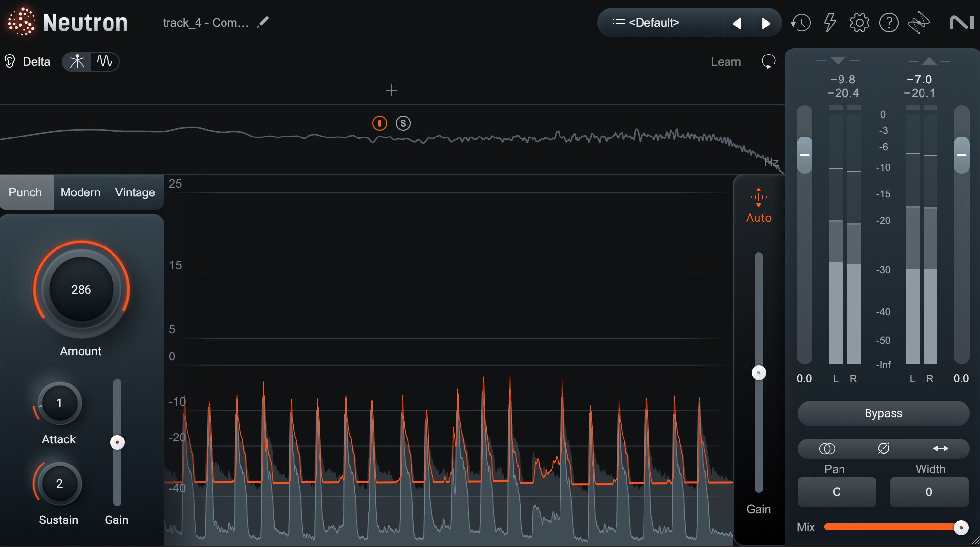Click the Pan value field C
This screenshot has height=547, width=980.
(x=837, y=492)
